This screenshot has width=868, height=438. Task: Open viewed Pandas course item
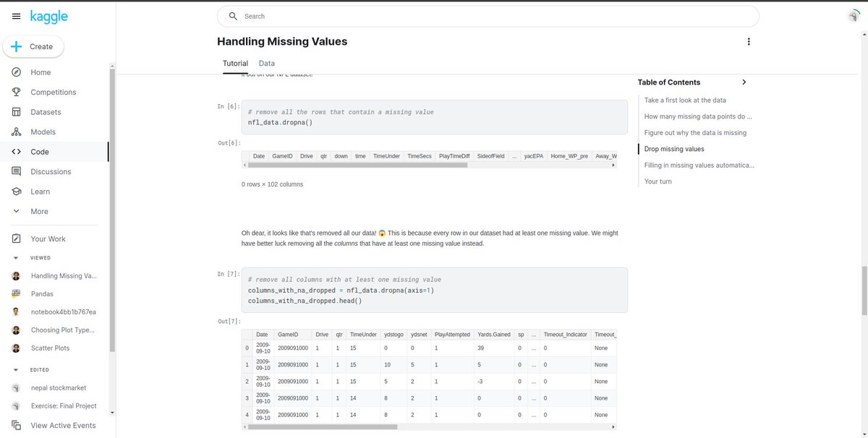click(41, 294)
